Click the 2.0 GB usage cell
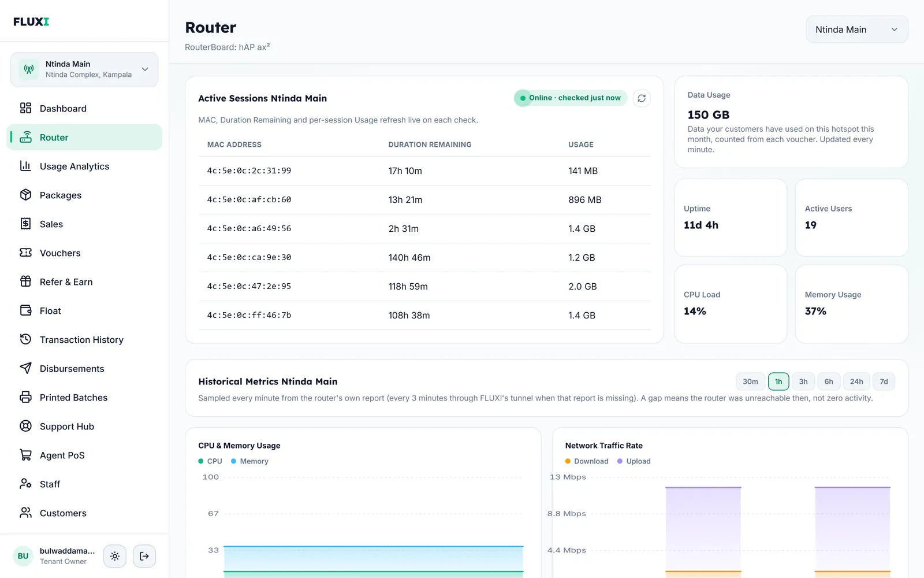Viewport: 924px width, 578px height. click(x=582, y=286)
